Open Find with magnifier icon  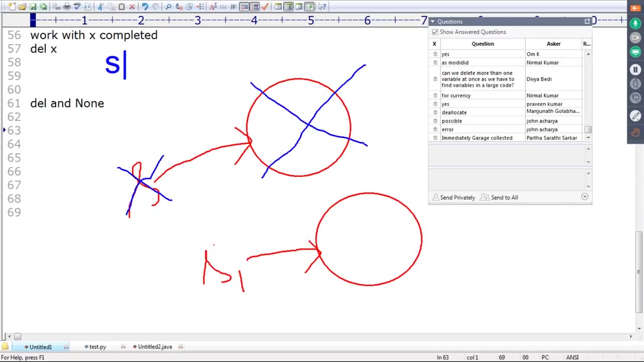point(169,7)
